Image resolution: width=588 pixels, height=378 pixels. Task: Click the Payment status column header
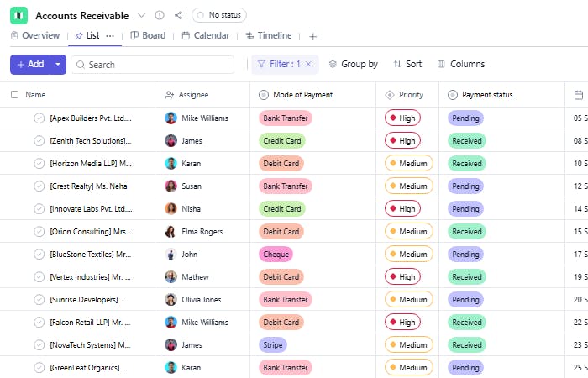pos(480,95)
